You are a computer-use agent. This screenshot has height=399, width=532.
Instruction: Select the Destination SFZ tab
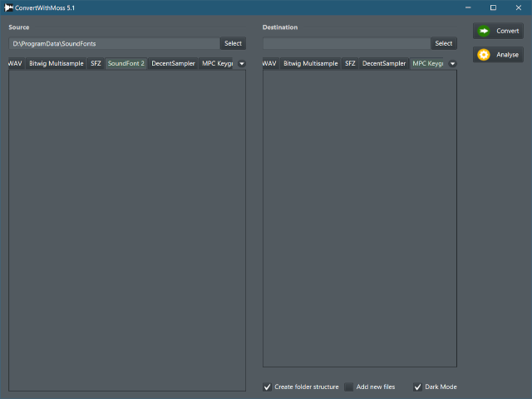350,63
